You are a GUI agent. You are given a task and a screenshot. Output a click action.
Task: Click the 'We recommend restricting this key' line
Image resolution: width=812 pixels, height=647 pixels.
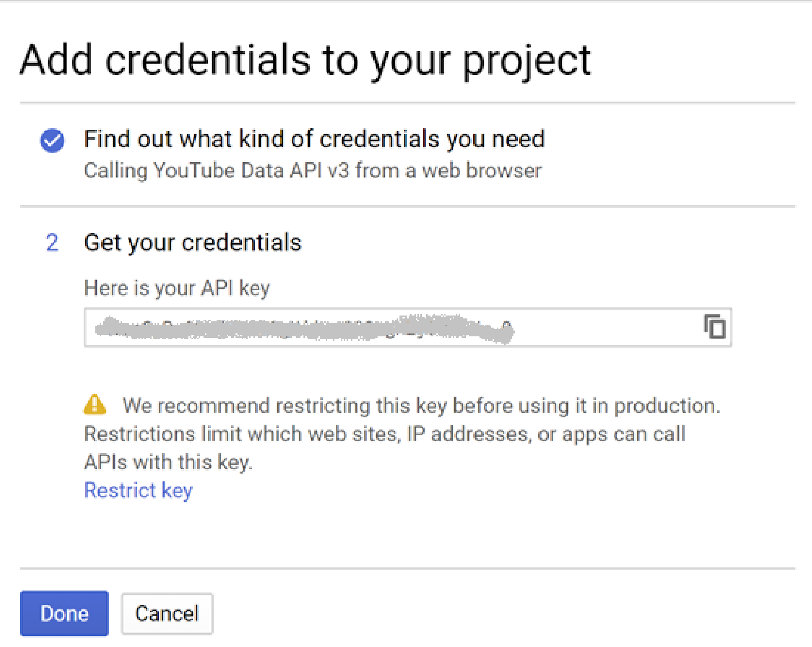point(421,406)
